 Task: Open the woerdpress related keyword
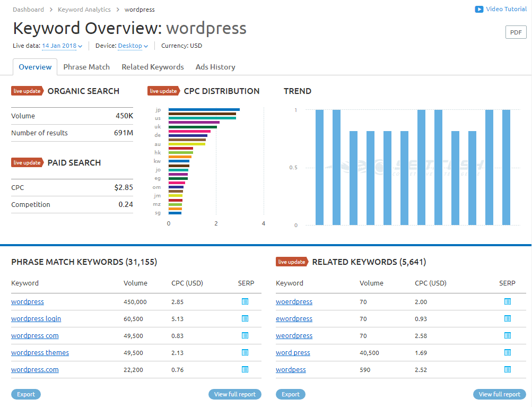tap(294, 301)
